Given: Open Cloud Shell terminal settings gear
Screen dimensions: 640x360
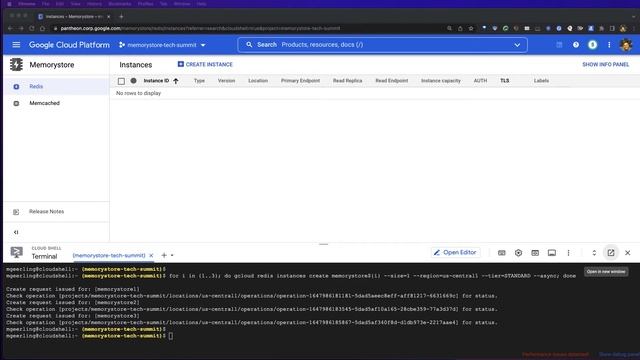Looking at the screenshot, I should pyautogui.click(x=518, y=253).
